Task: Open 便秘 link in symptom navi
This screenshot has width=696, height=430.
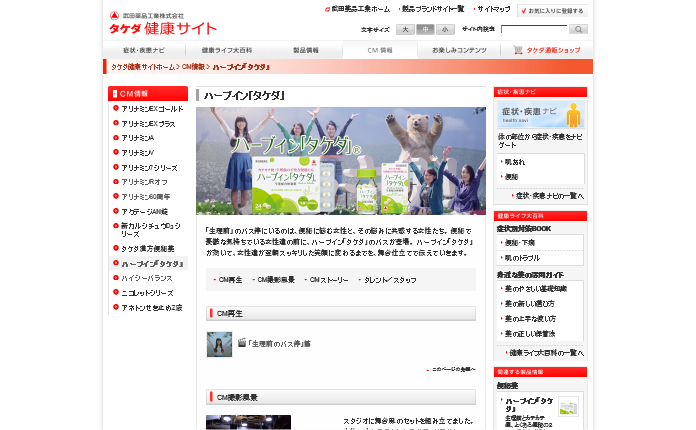Action: (511, 177)
